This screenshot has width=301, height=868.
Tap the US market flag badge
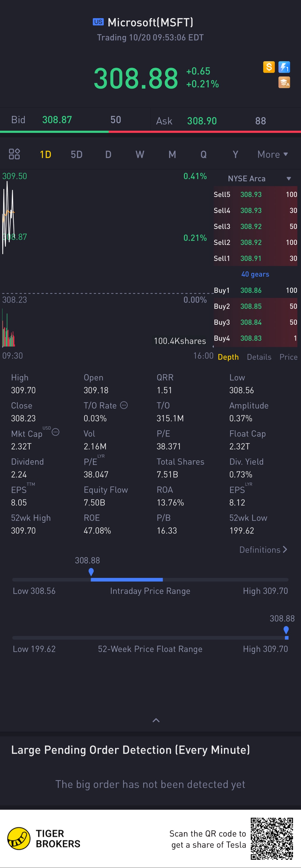[x=98, y=22]
